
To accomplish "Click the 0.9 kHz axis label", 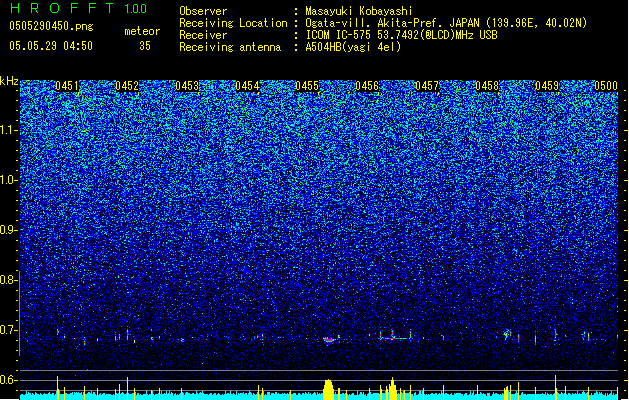I will point(8,230).
